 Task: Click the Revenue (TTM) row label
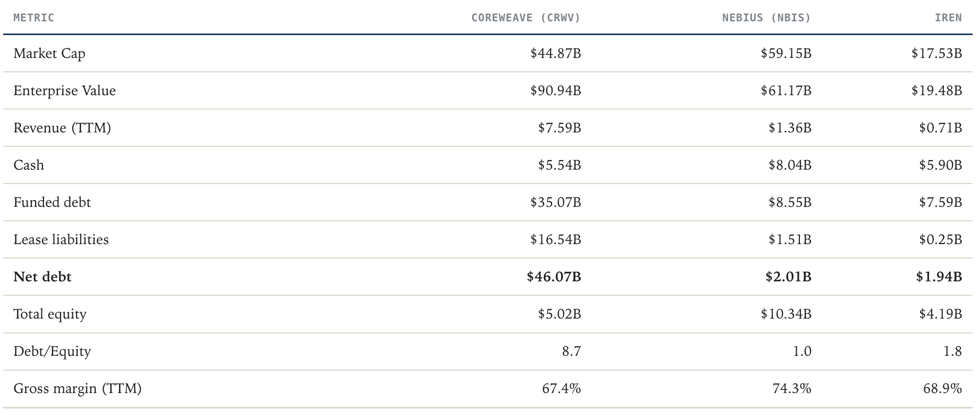62,128
